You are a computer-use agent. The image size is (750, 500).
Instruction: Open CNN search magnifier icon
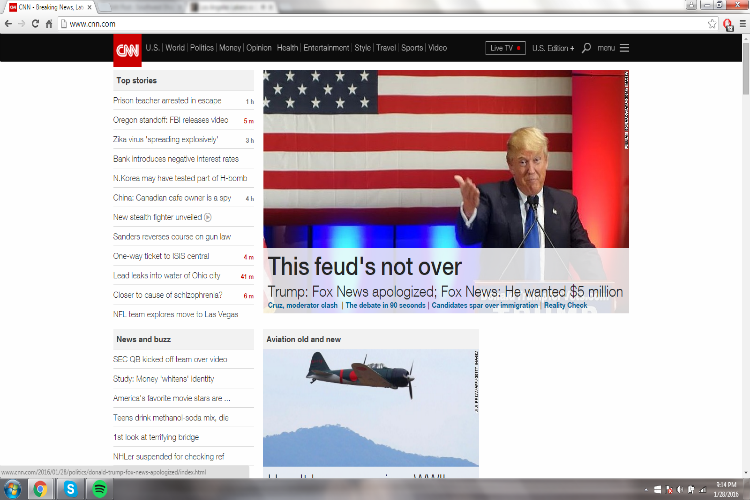click(586, 48)
